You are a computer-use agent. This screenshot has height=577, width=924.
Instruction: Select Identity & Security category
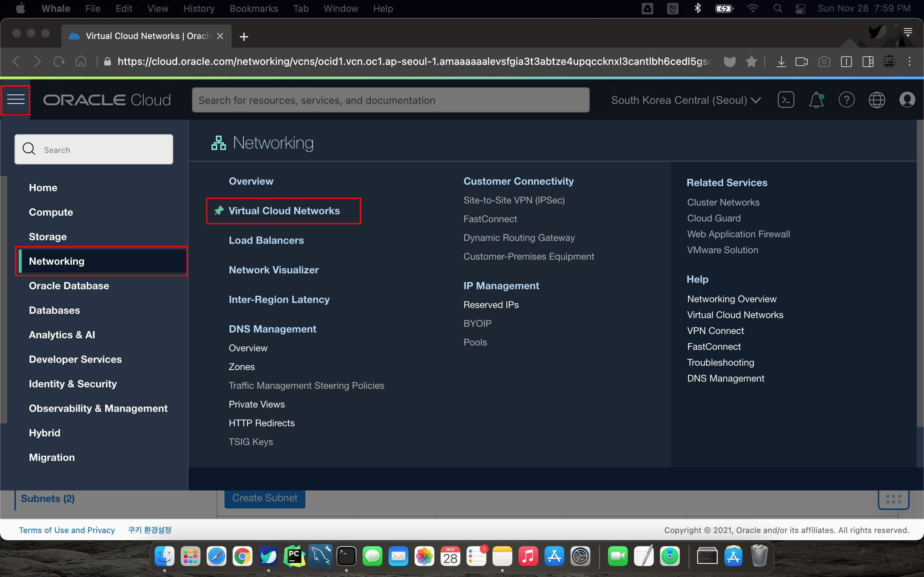[x=73, y=384]
